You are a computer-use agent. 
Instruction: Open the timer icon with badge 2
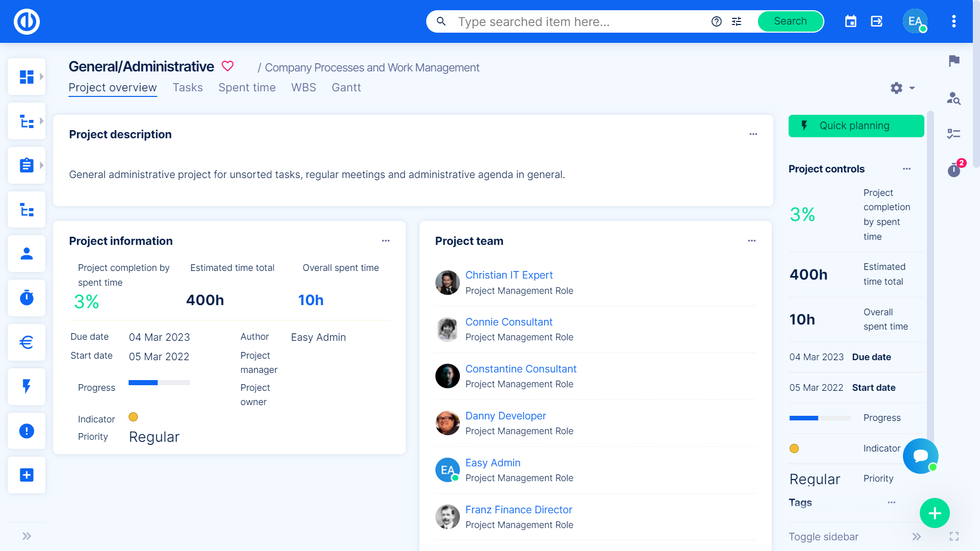pos(954,170)
